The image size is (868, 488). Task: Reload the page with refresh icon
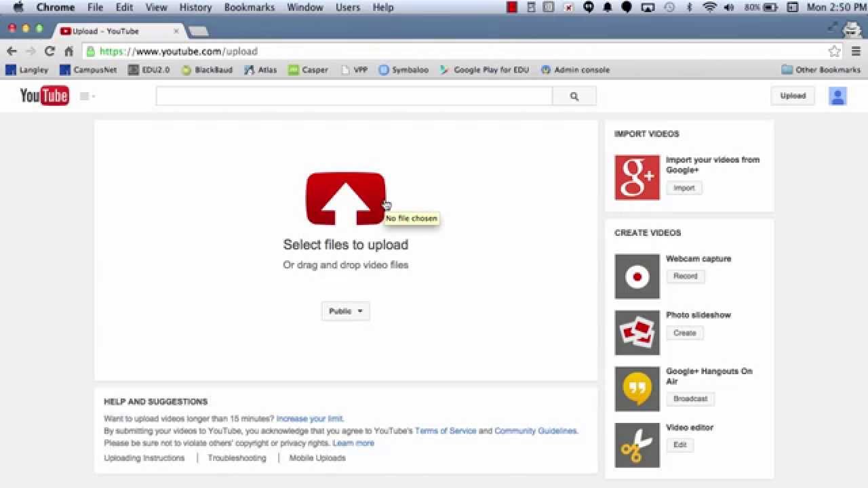[50, 52]
